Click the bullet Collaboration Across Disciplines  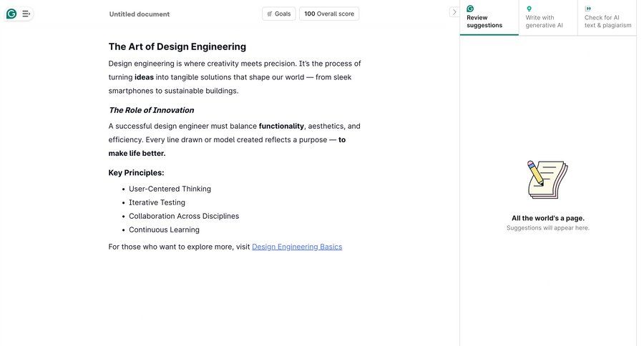pos(184,216)
